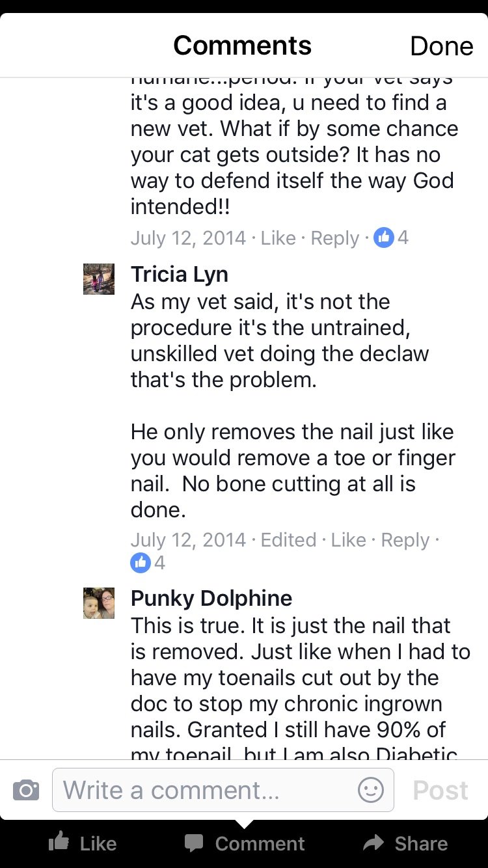Close comments with Done

coord(441,46)
